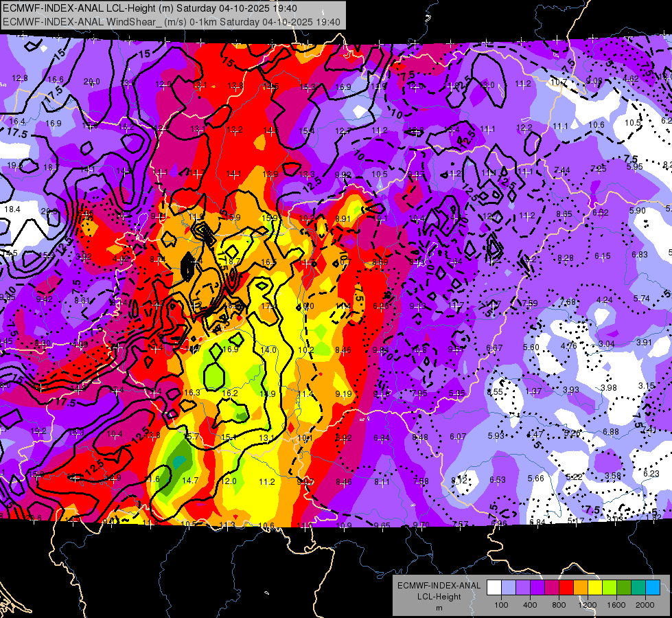The height and width of the screenshot is (618, 672).
Task: Click the legend tick label '400'
Action: pyautogui.click(x=530, y=605)
